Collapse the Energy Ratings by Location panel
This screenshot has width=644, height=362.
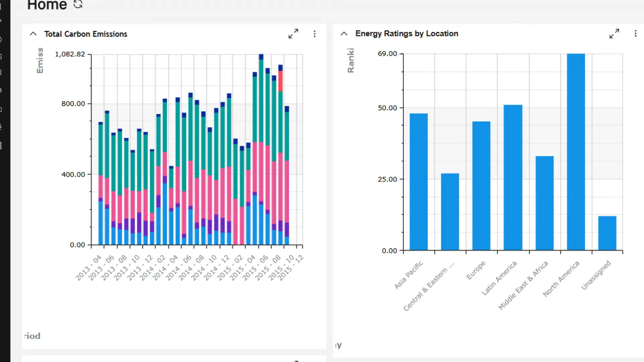click(344, 34)
